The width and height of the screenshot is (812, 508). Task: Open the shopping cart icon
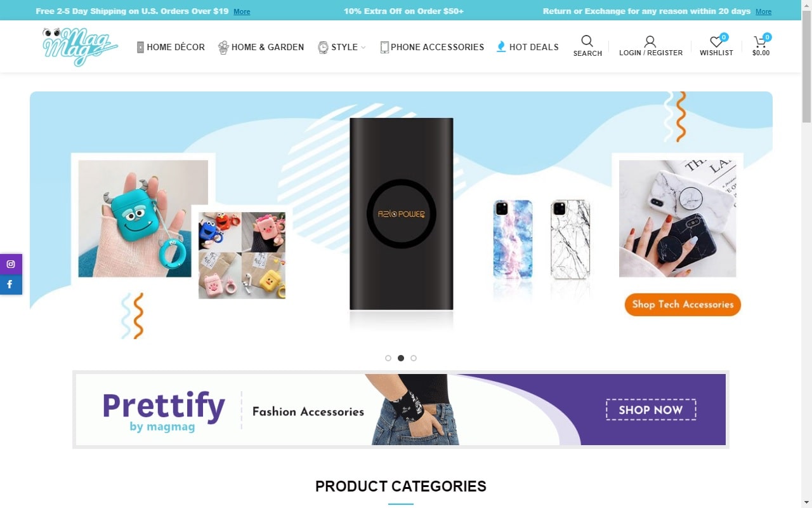tap(759, 42)
